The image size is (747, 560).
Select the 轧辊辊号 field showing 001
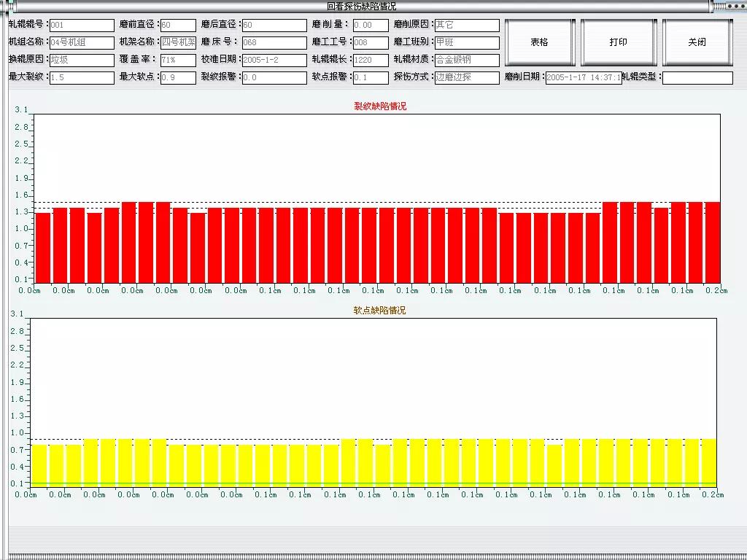pyautogui.click(x=82, y=26)
